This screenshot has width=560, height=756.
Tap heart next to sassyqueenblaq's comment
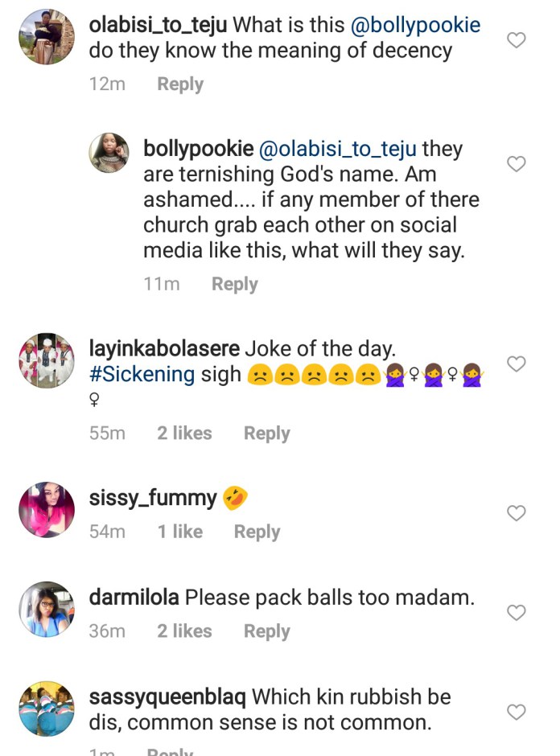(x=517, y=712)
